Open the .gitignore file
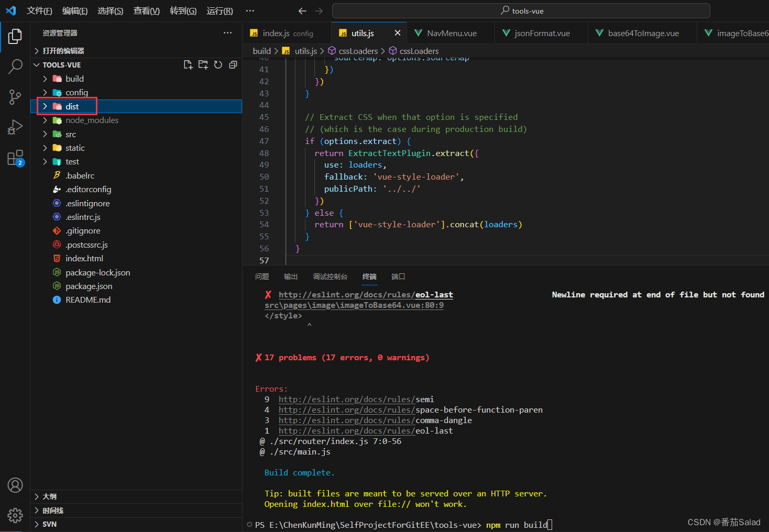The width and height of the screenshot is (769, 532). [x=136, y=231]
